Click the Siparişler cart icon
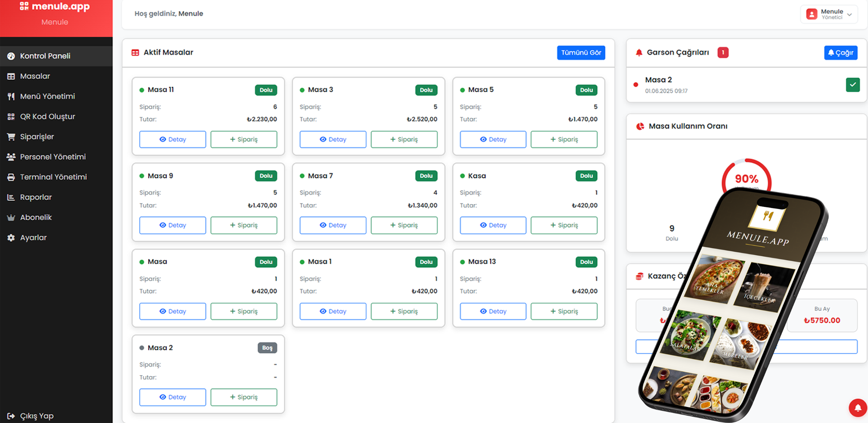The image size is (868, 423). (x=11, y=137)
